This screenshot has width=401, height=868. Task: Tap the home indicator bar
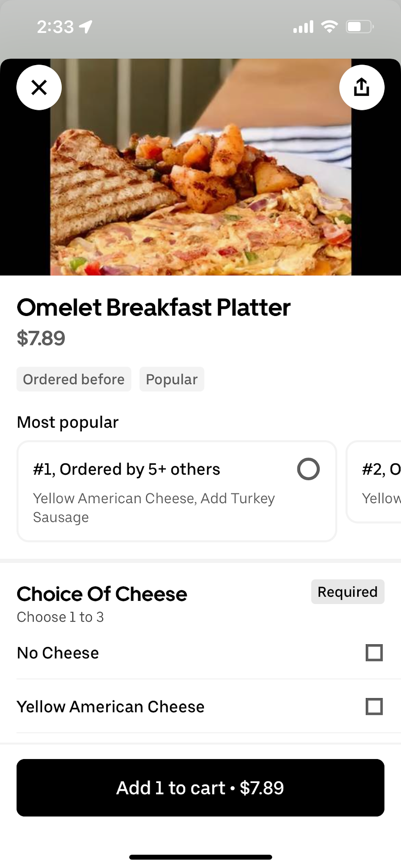[201, 857]
